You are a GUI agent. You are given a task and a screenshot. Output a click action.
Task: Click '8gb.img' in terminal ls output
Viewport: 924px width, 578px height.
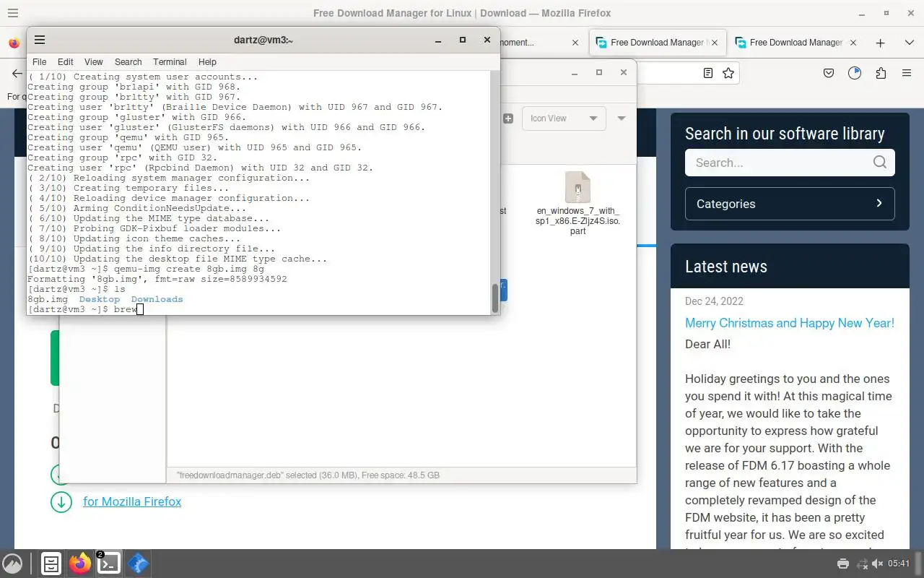point(48,299)
